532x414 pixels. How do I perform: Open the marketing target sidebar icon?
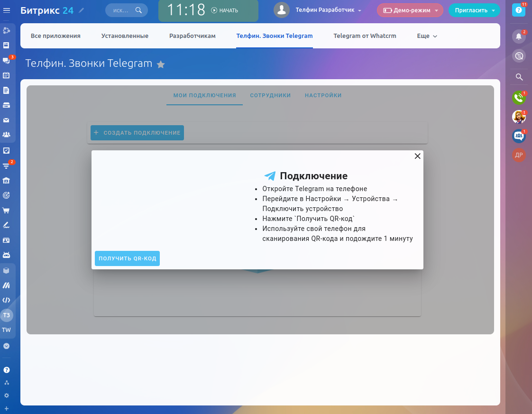click(7, 195)
